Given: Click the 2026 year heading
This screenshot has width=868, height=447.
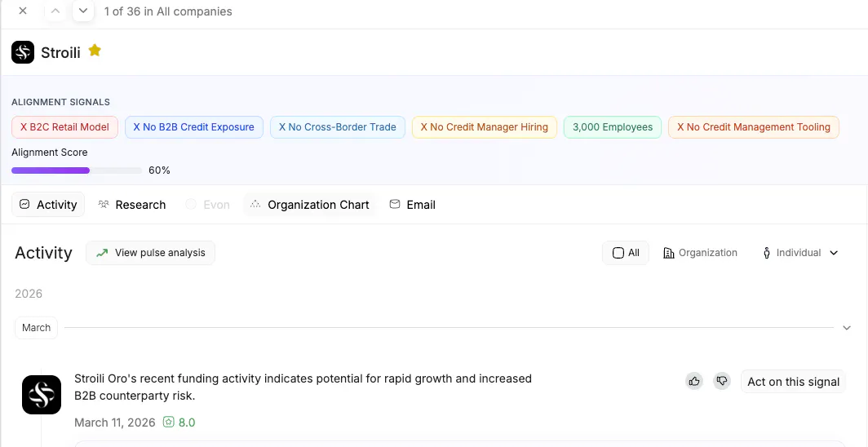Looking at the screenshot, I should (29, 294).
